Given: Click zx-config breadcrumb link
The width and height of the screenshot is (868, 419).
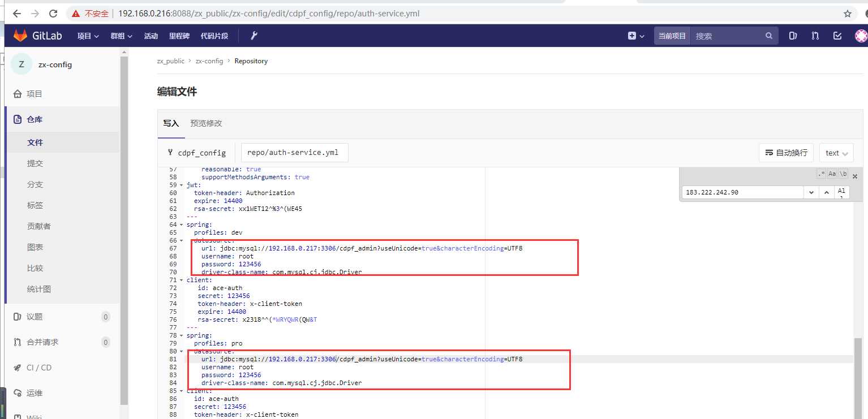Looking at the screenshot, I should pos(209,61).
